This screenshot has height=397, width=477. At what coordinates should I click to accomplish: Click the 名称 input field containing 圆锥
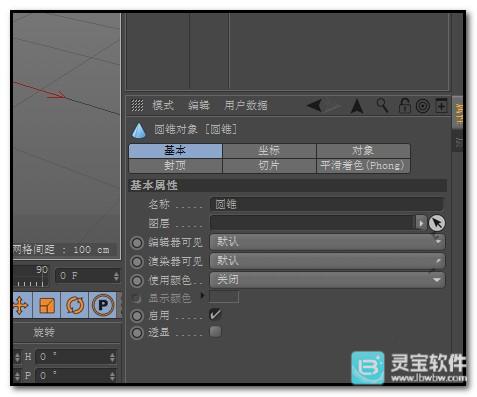[x=327, y=204]
